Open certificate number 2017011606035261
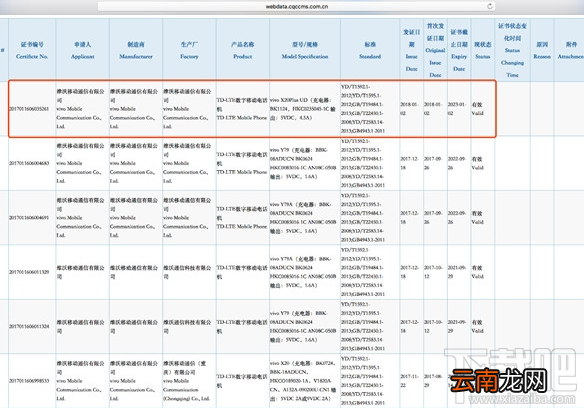The image size is (584, 409). tap(29, 109)
